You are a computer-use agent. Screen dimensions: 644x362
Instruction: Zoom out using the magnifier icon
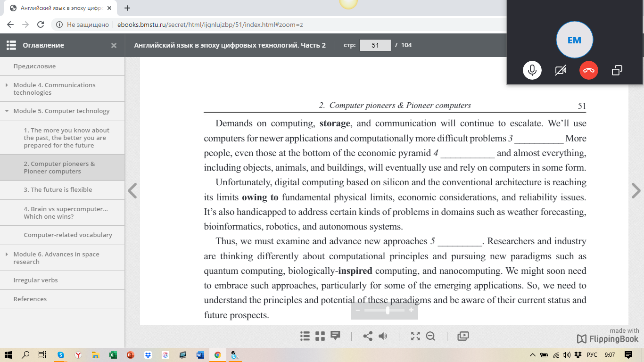430,336
